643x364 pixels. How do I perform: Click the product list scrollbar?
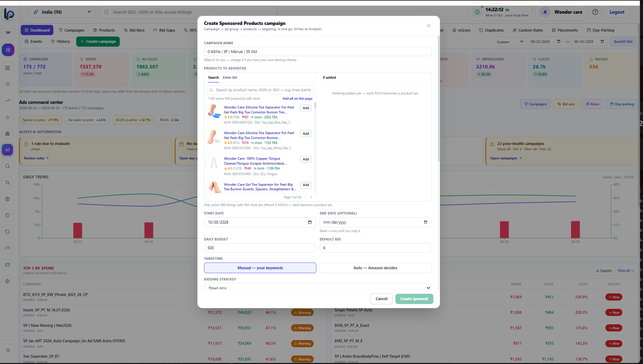coord(315,105)
